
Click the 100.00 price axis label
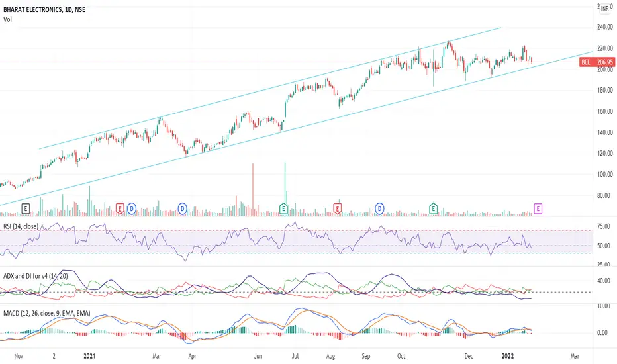coord(605,174)
